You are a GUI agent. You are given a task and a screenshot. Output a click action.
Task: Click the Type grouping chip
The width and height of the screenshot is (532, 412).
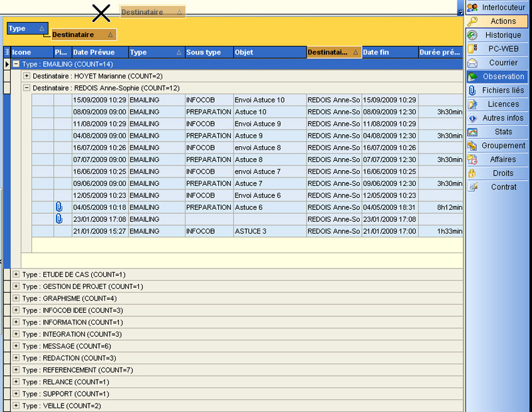point(27,29)
